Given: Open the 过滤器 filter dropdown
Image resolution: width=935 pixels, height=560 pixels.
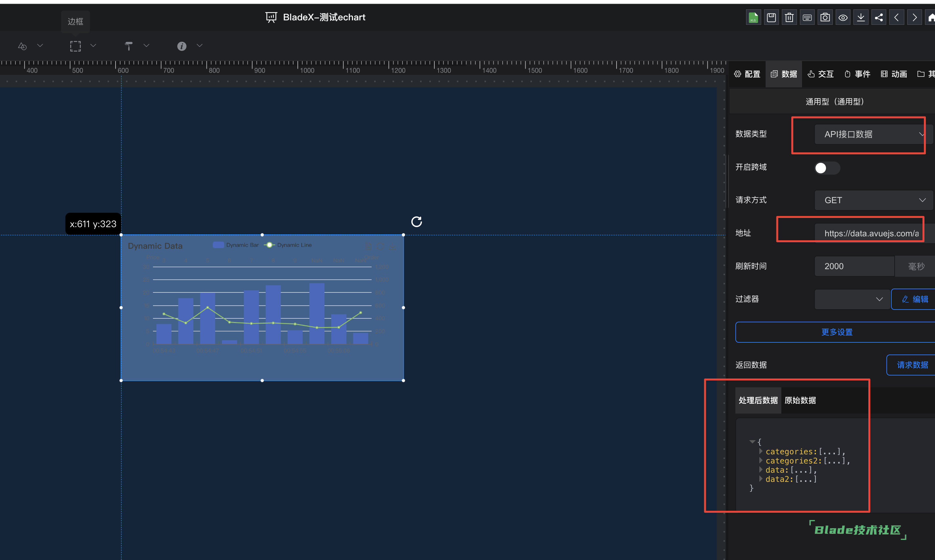Looking at the screenshot, I should (852, 299).
